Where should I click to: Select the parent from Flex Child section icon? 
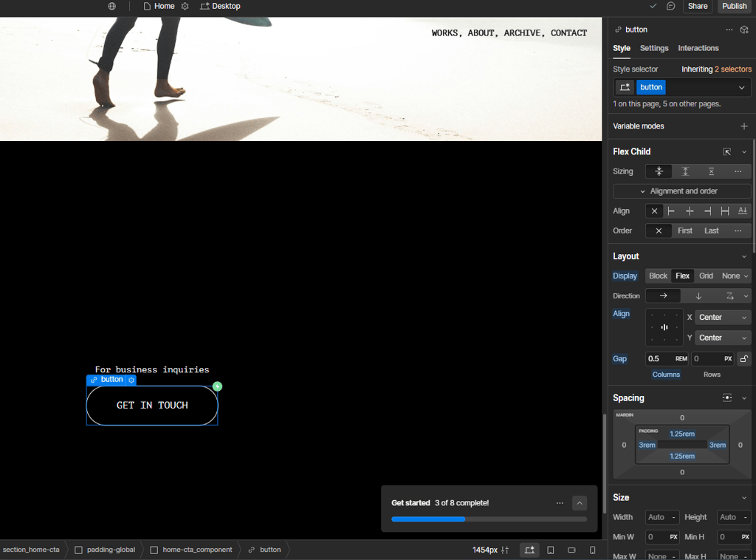coord(727,152)
